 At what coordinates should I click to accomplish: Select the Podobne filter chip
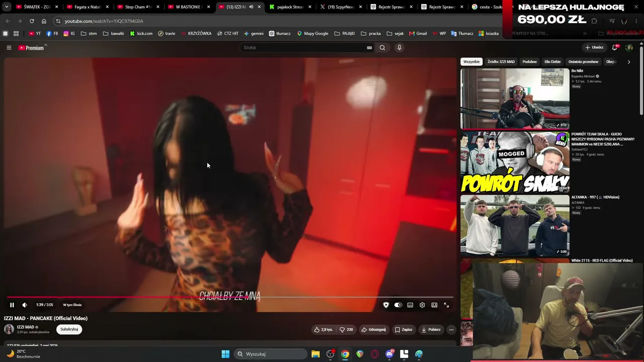(530, 62)
